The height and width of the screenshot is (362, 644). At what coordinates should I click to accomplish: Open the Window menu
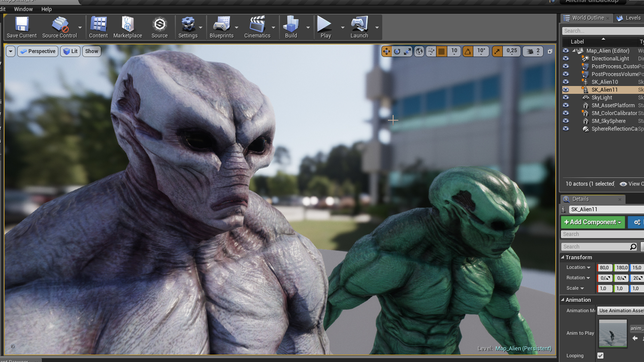coord(23,9)
